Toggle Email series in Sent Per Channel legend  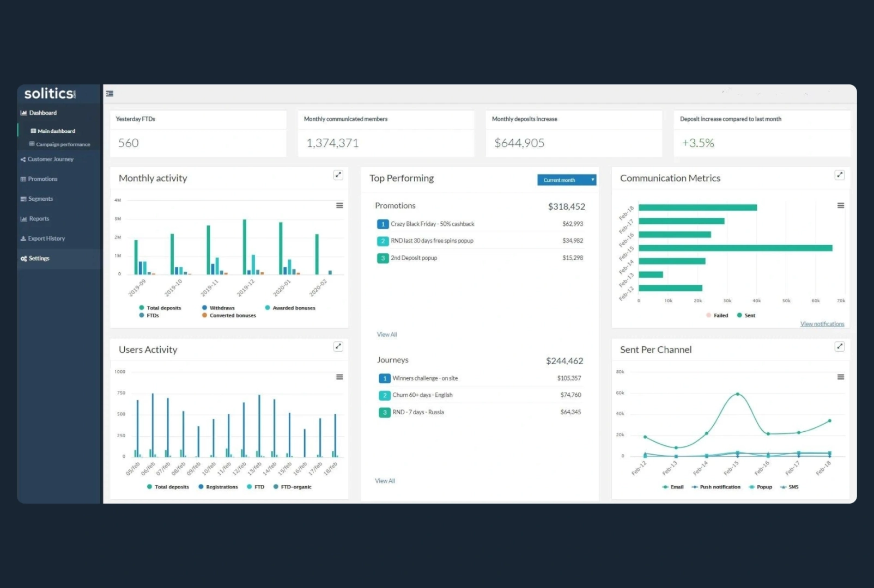pos(673,487)
